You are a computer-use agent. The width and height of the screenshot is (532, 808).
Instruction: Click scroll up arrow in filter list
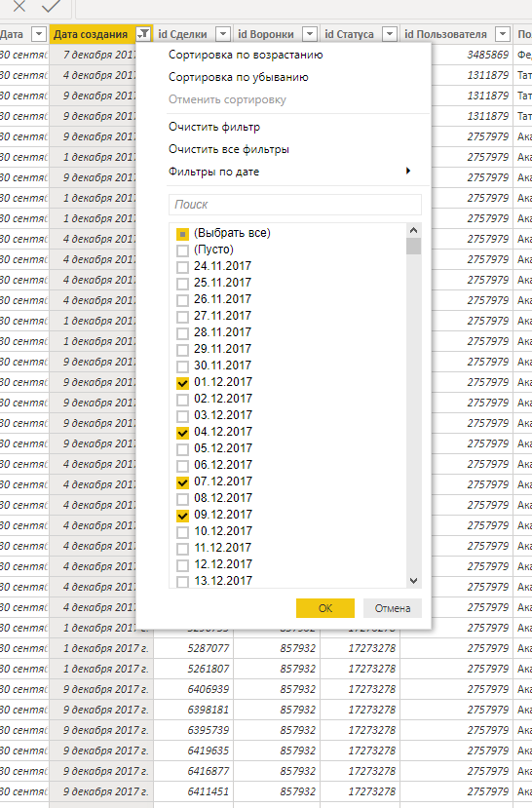(x=413, y=230)
